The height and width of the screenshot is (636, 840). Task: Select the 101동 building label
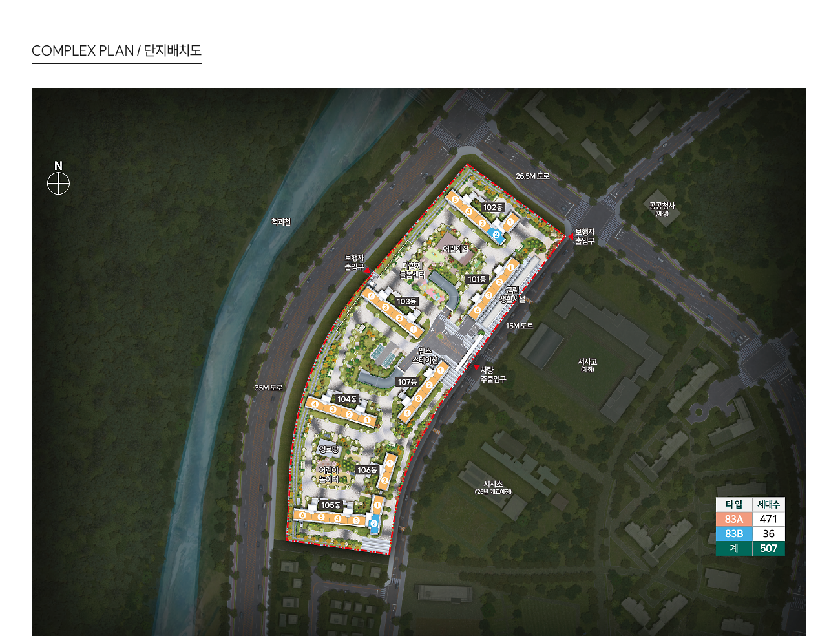point(477,279)
